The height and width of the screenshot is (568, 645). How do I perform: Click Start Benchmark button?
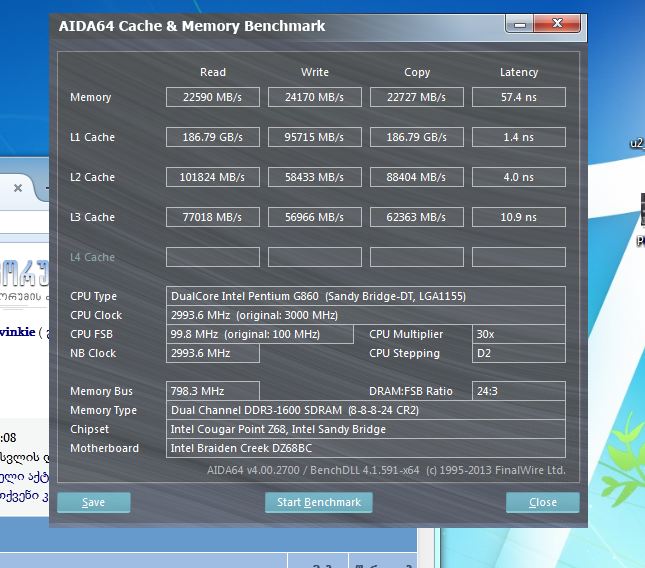point(319,502)
